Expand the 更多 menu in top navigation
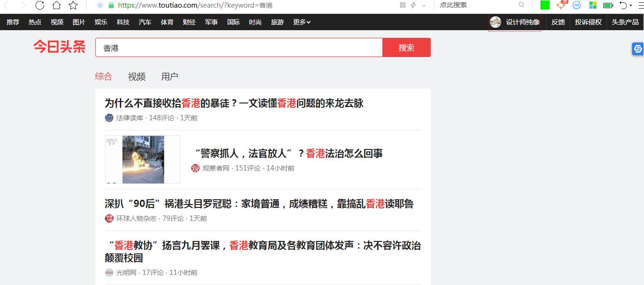This screenshot has height=285, width=644. [x=302, y=22]
